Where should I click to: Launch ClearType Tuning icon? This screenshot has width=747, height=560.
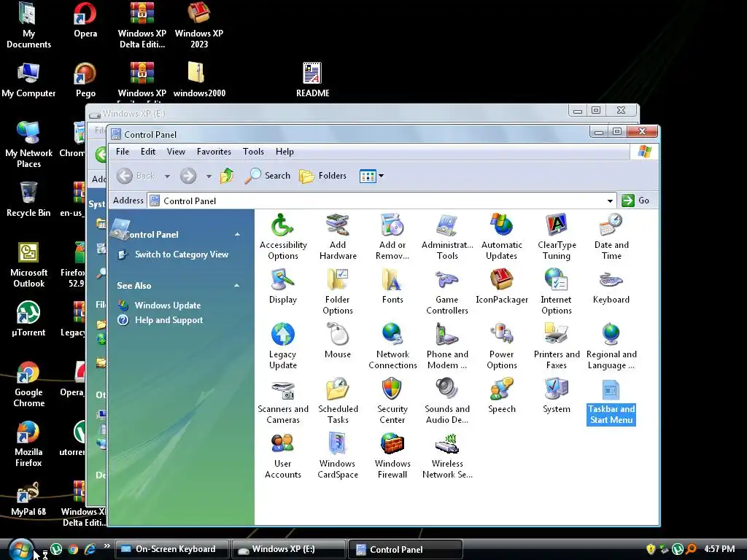point(557,237)
